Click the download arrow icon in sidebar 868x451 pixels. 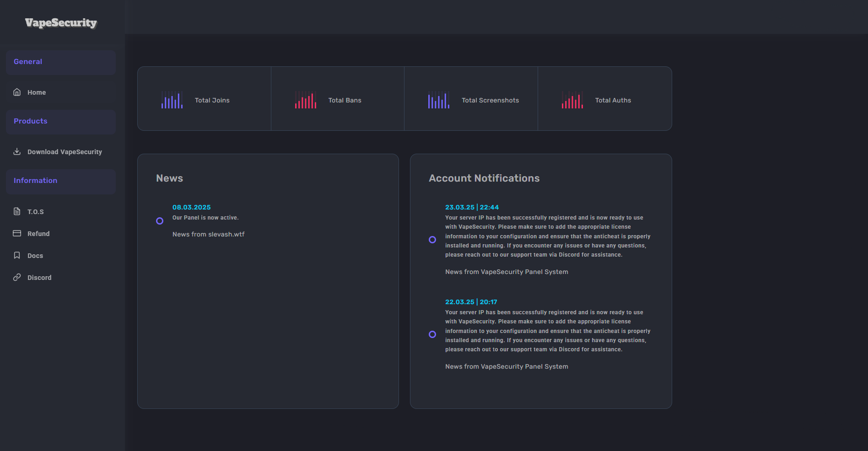(x=17, y=151)
